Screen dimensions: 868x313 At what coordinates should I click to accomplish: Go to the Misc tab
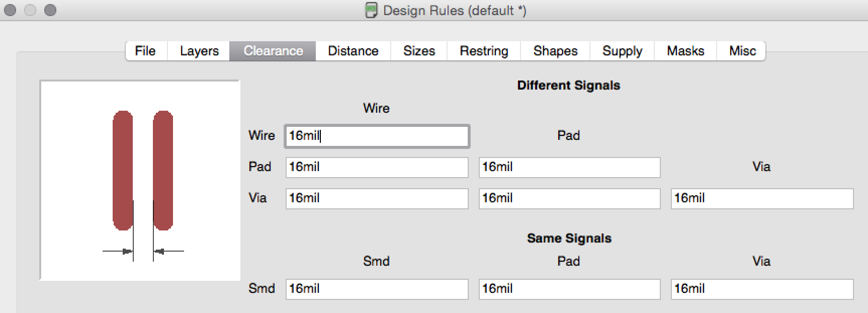(742, 51)
